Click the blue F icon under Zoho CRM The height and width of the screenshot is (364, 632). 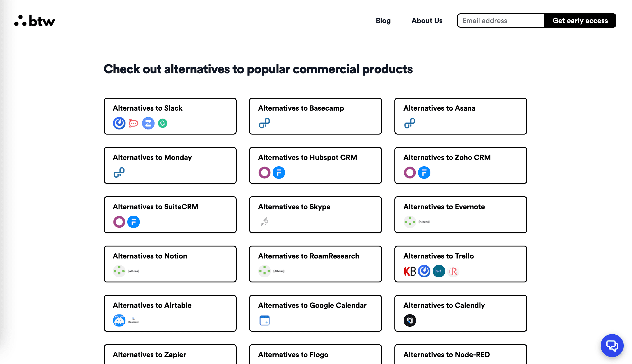point(424,173)
